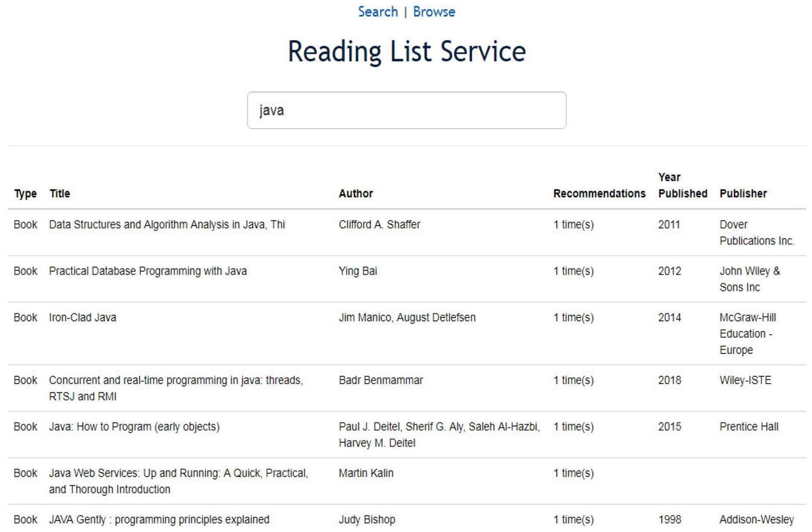Select Java: How to Program title
The height and width of the screenshot is (532, 812).
(134, 427)
